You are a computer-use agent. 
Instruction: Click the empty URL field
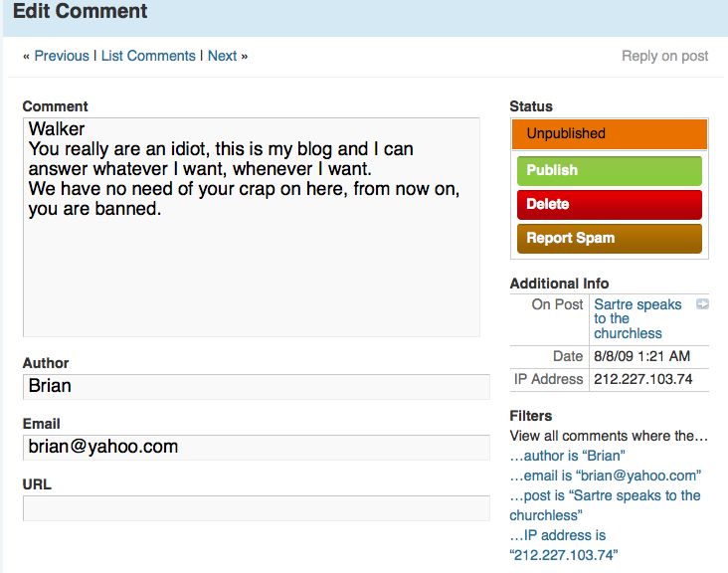pos(256,508)
